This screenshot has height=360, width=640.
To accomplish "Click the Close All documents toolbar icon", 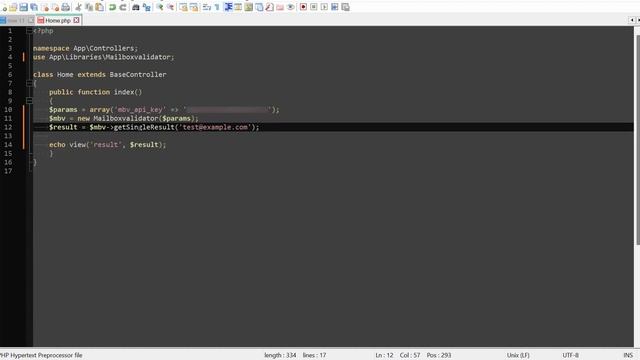I will point(55,7).
